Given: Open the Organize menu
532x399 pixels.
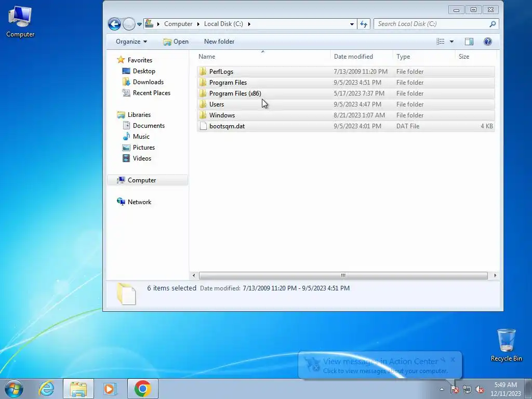Looking at the screenshot, I should (131, 42).
